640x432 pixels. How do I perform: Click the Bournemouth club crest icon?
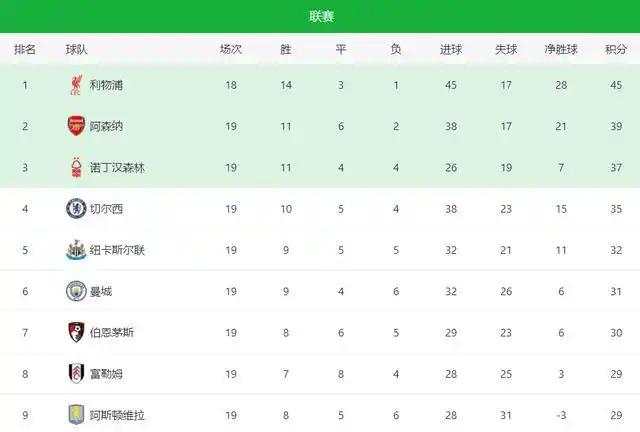(x=75, y=332)
